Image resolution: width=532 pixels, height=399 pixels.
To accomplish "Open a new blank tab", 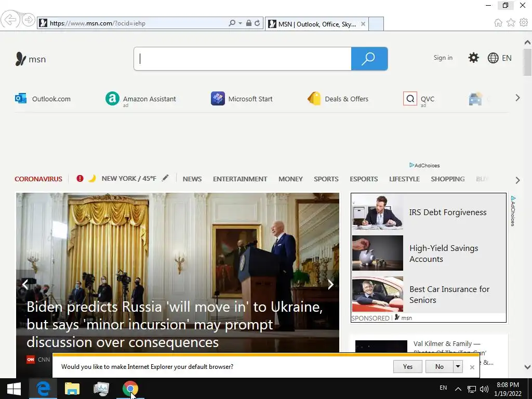I will pos(376,24).
